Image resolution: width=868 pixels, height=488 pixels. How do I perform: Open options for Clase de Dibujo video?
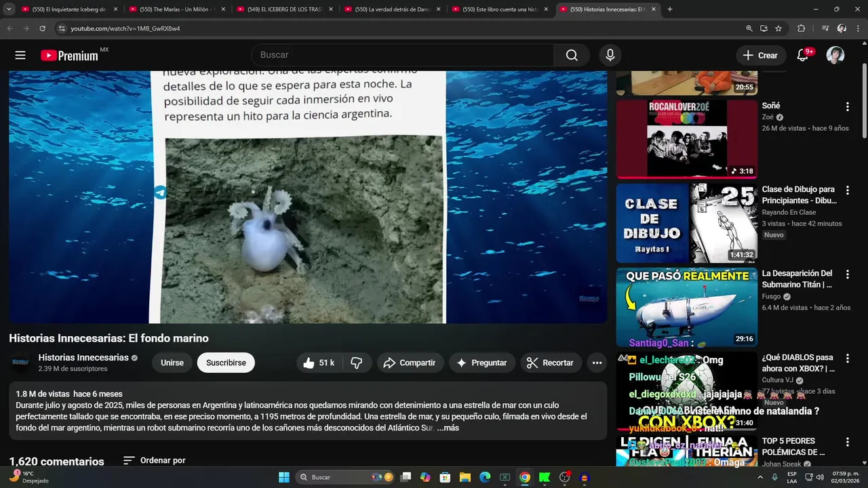[847, 190]
